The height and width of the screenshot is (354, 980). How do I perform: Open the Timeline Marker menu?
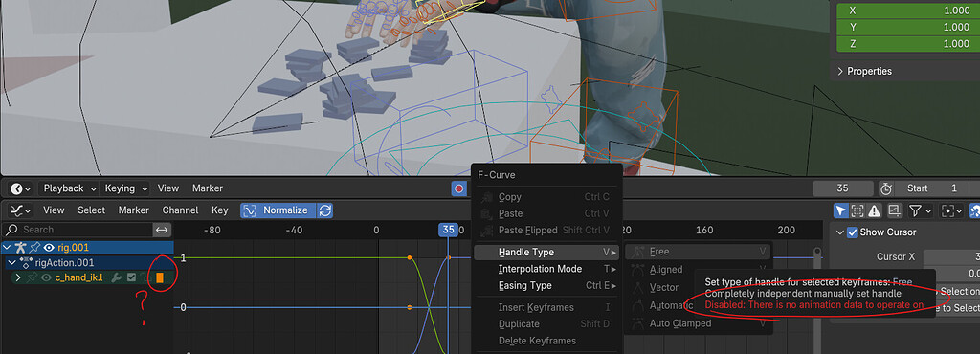[x=208, y=188]
